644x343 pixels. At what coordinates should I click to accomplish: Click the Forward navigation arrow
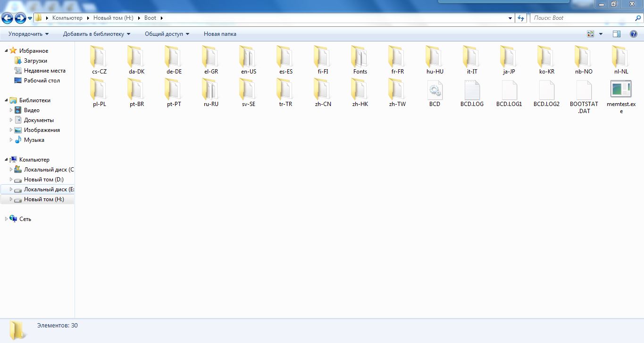point(20,18)
